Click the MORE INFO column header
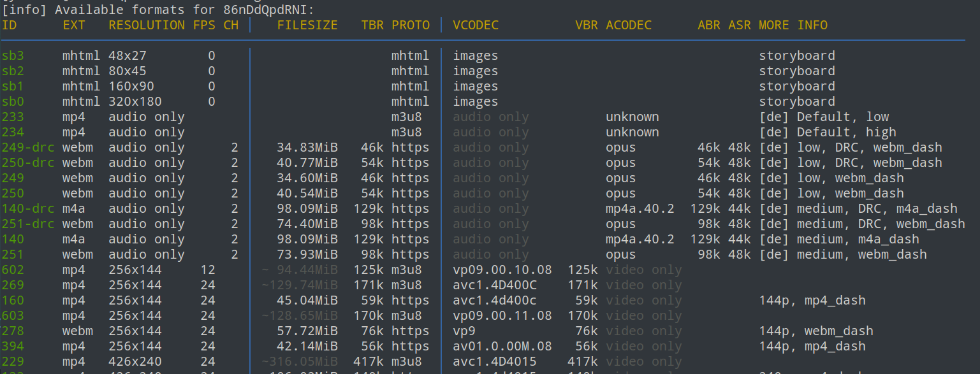 pos(793,25)
